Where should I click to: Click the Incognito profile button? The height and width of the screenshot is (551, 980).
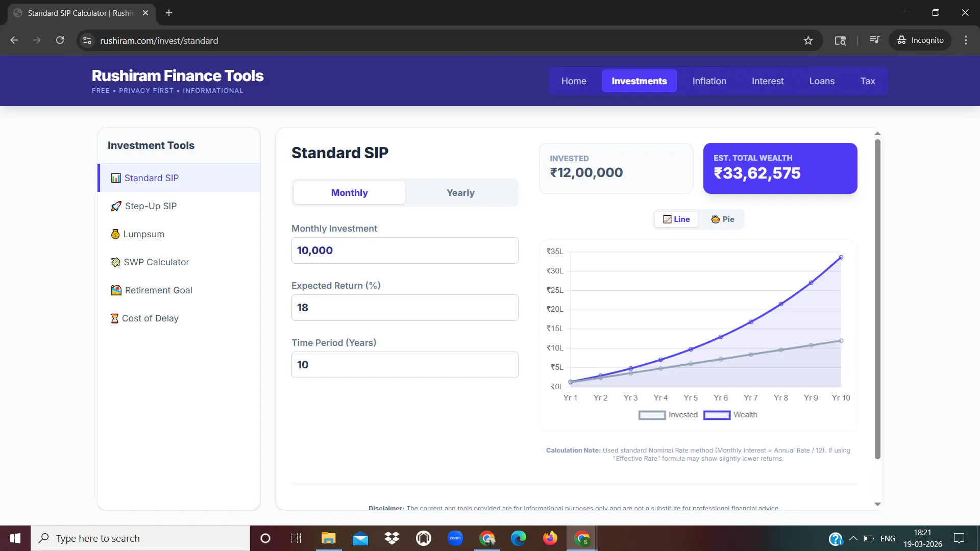pyautogui.click(x=920, y=40)
